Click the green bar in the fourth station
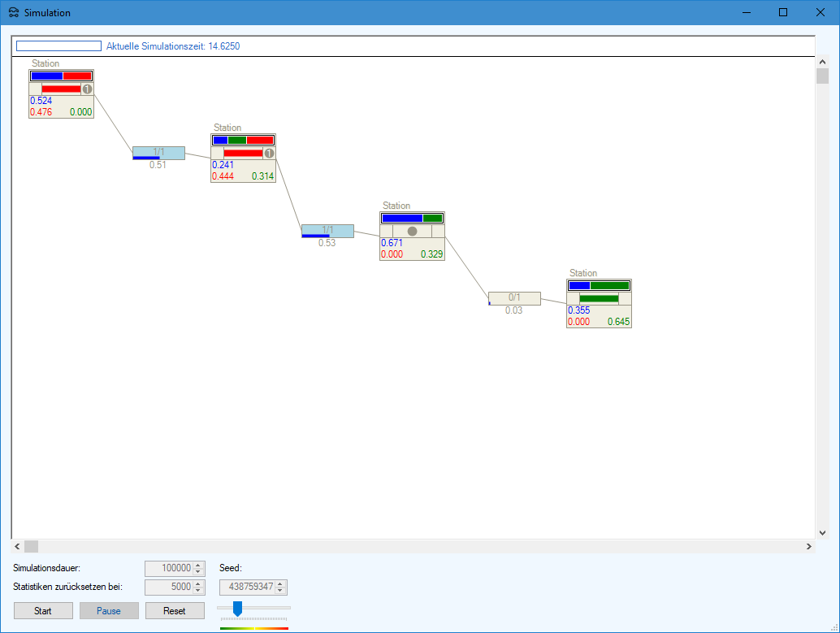 [599, 299]
